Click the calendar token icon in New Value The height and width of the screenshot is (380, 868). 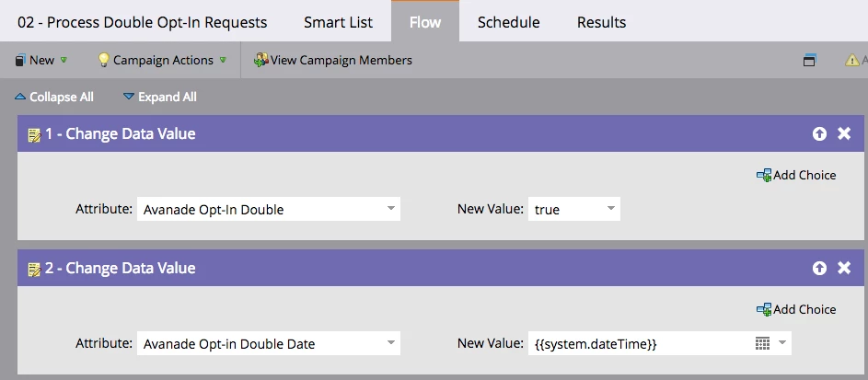point(762,344)
